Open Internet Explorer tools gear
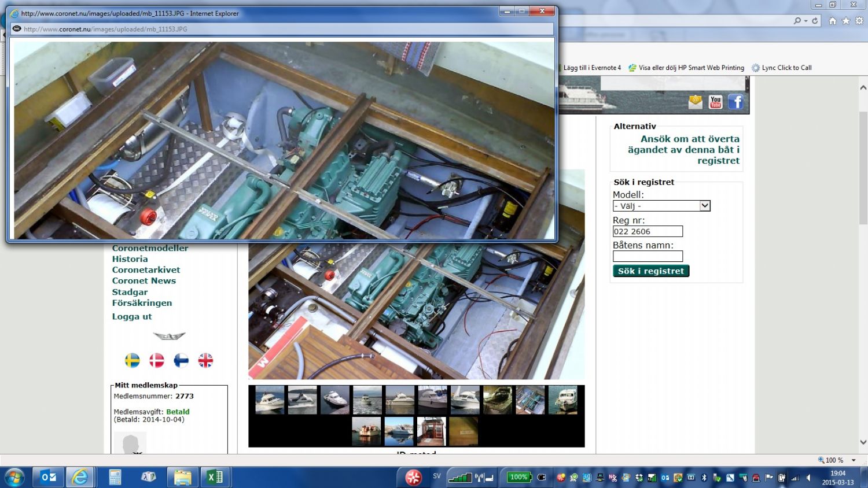The image size is (868, 488). point(859,21)
